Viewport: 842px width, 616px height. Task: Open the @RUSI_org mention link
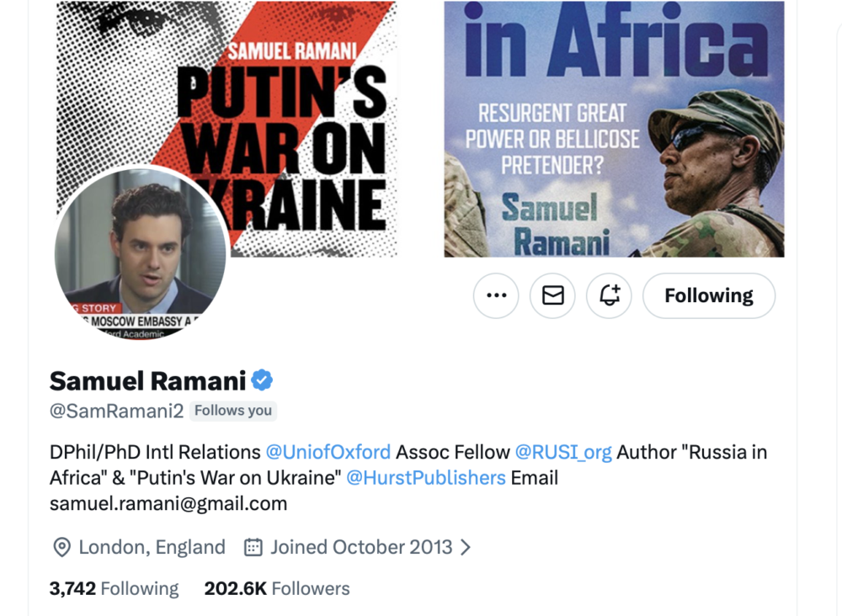[x=563, y=452]
